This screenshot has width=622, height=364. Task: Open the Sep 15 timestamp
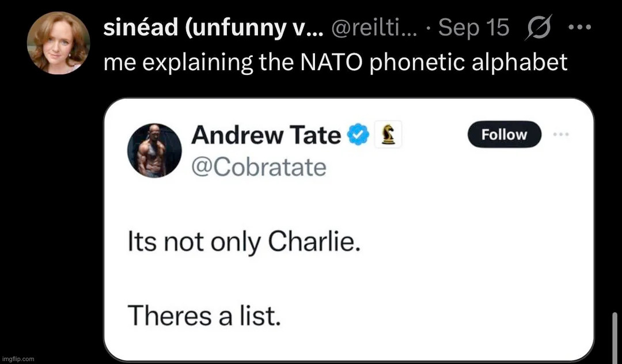pos(473,29)
